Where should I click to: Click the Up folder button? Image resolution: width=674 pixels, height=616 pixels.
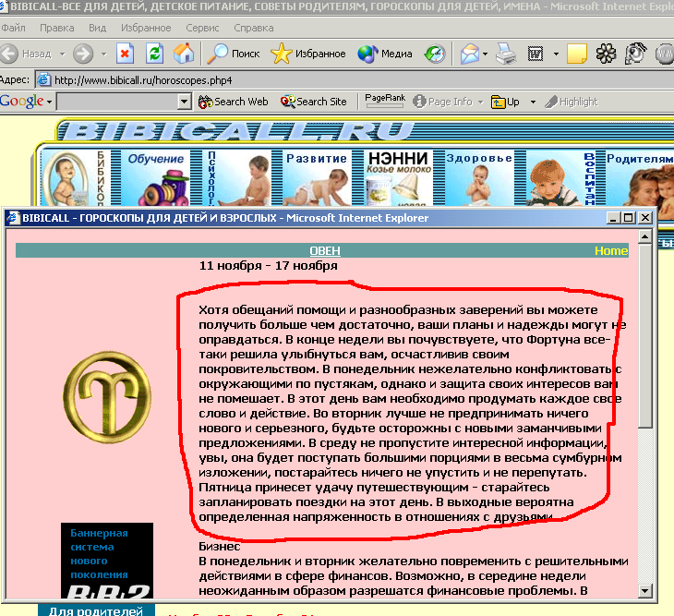pos(506,102)
